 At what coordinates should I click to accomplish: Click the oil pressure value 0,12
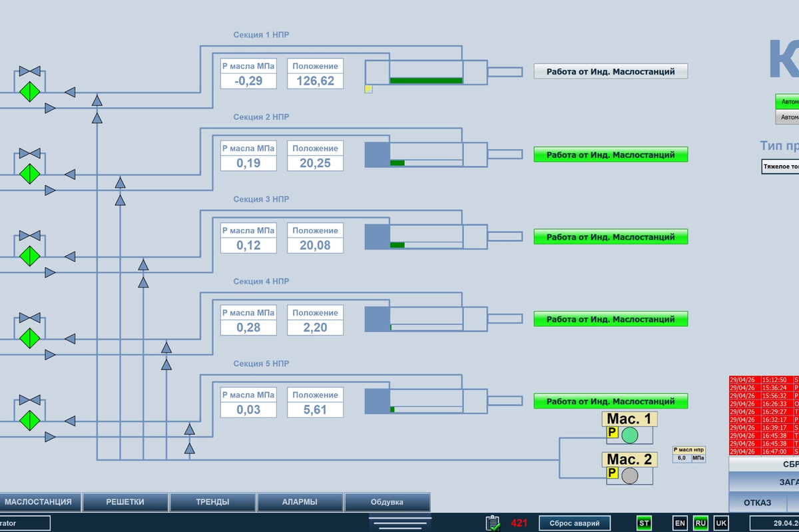coord(248,246)
